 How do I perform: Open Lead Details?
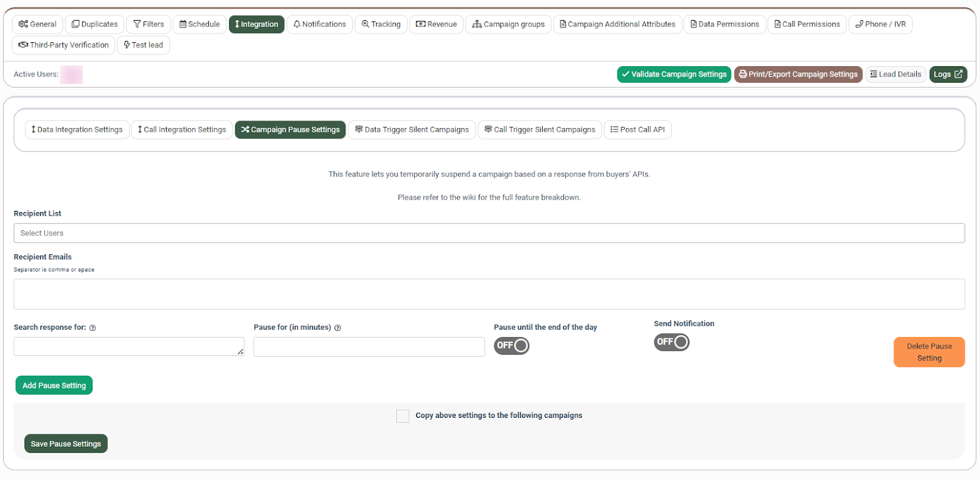pyautogui.click(x=895, y=74)
